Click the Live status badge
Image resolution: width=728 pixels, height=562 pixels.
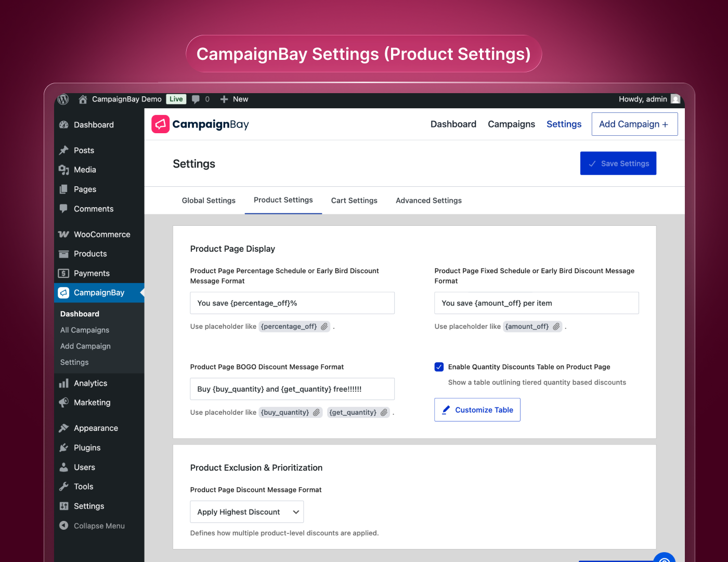click(x=176, y=99)
